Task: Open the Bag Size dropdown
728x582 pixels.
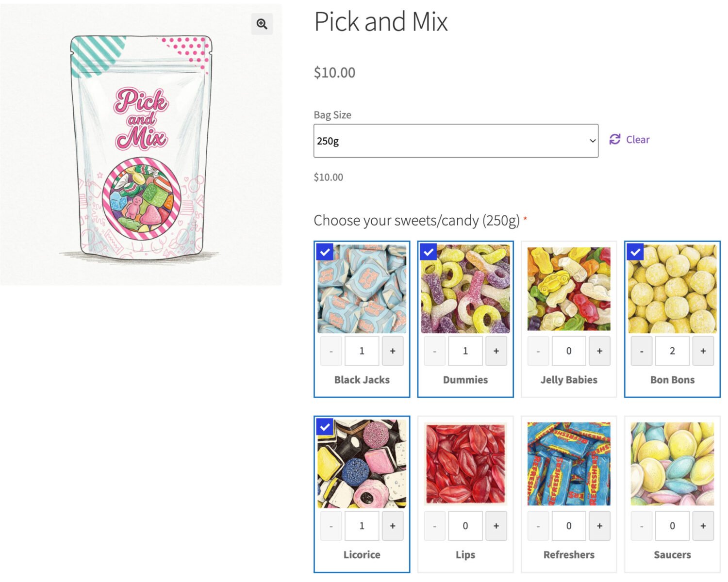Action: (x=455, y=140)
